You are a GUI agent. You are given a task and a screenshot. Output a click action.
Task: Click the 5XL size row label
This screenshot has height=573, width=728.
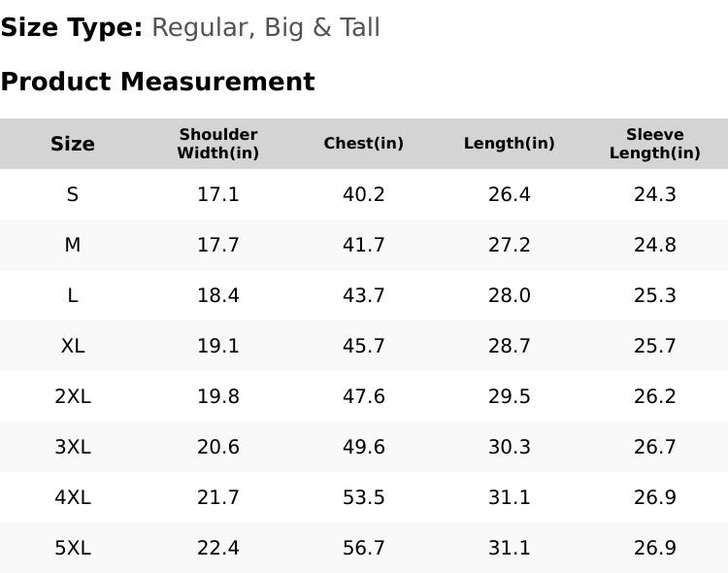(73, 548)
